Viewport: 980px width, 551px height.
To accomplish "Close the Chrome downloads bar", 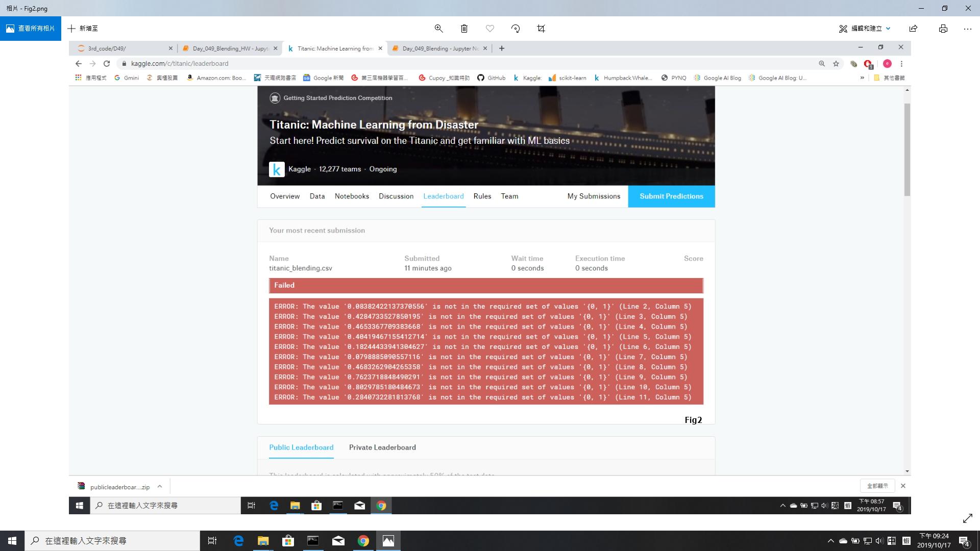I will (903, 486).
